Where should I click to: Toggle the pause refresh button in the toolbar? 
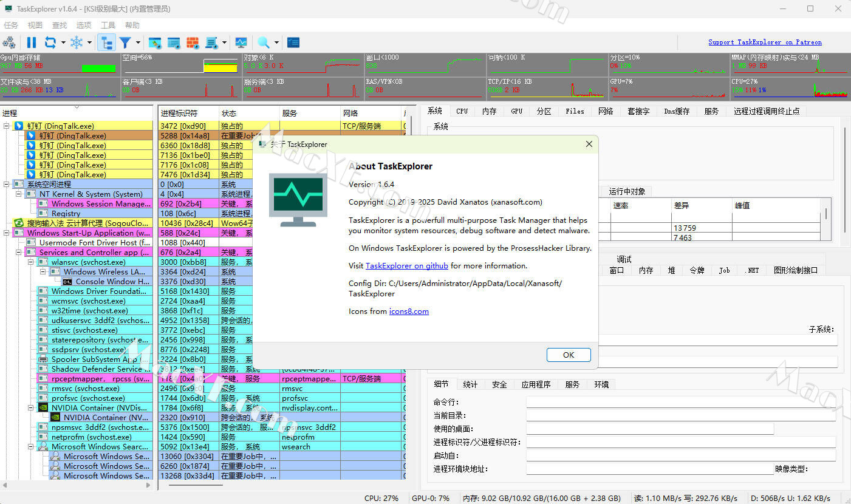pyautogui.click(x=32, y=43)
